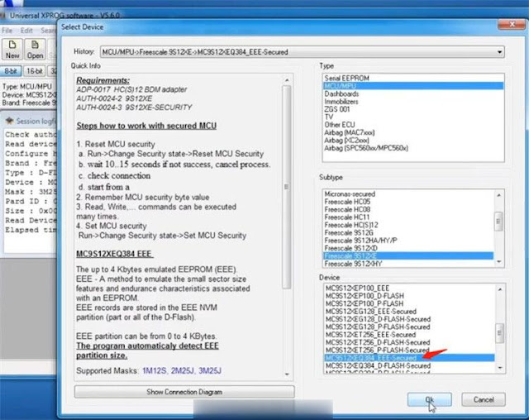Select Airbag (SPC560xx/MPC560x) type

click(413, 148)
